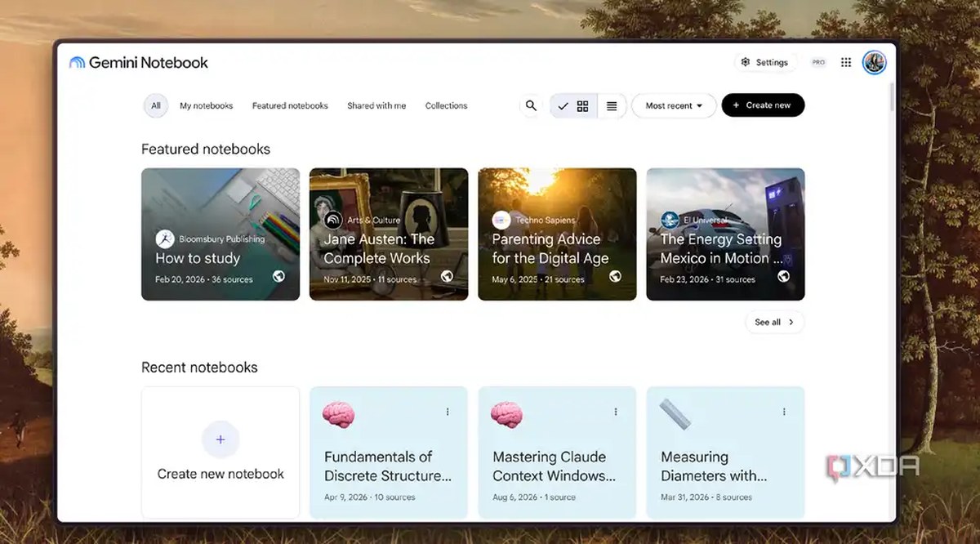The image size is (980, 544).
Task: Open Measuring Diameters with notebook
Action: click(725, 453)
